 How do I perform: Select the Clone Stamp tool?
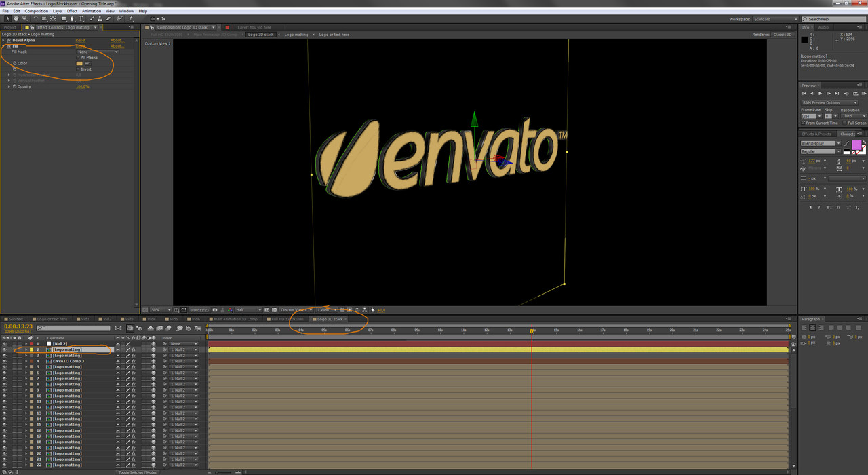(100, 18)
